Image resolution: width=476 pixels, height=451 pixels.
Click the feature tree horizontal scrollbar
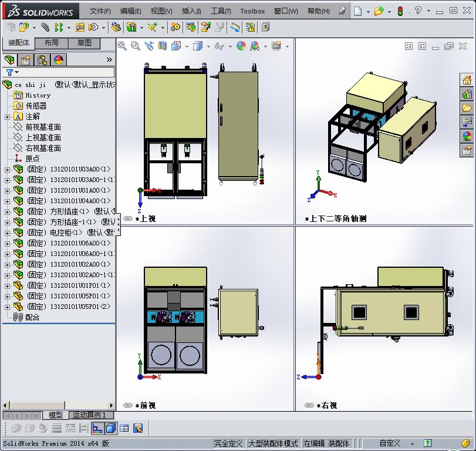coord(58,405)
